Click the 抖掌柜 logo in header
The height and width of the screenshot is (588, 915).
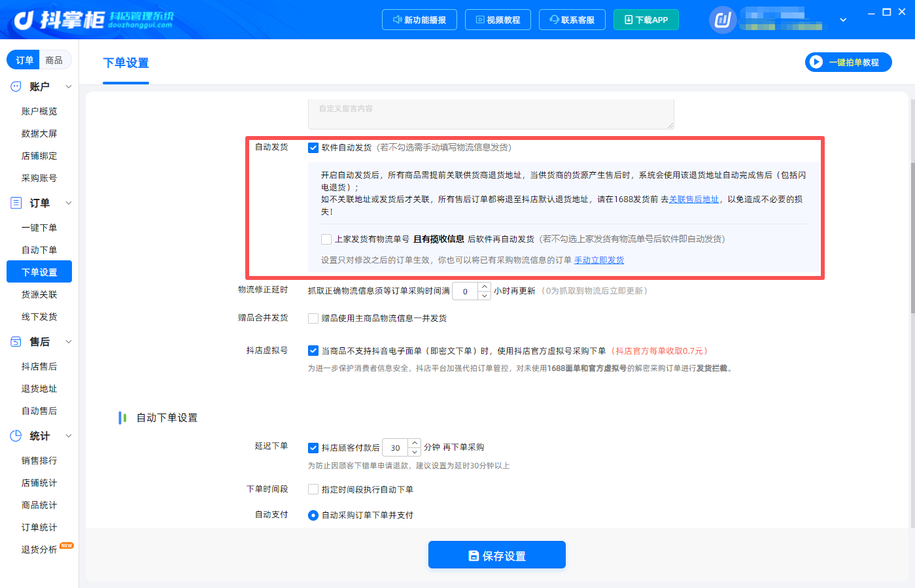tap(94, 20)
